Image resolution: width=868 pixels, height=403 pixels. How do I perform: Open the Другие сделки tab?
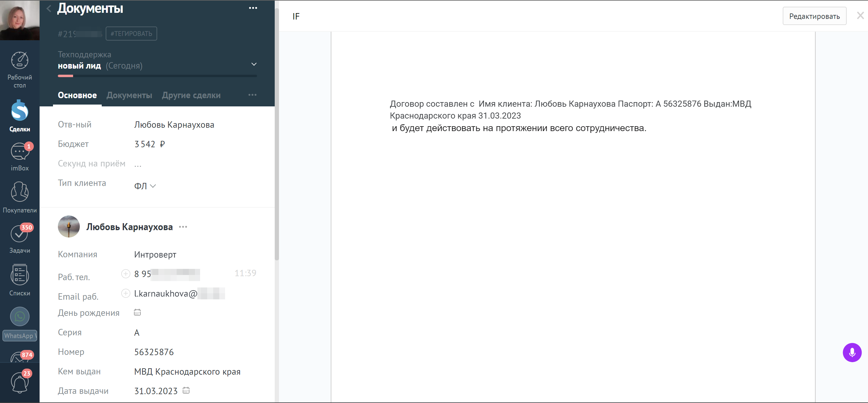coord(191,95)
